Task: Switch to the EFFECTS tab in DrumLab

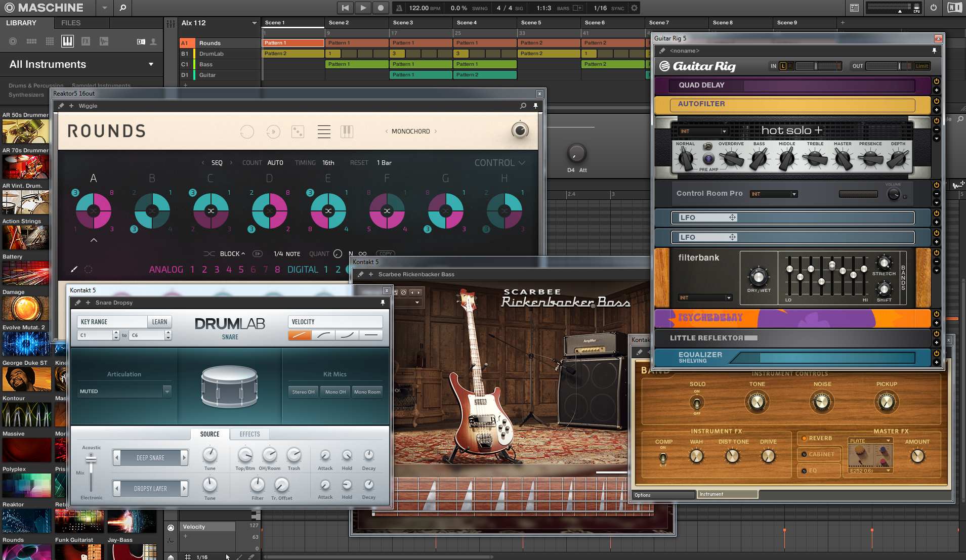Action: pyautogui.click(x=249, y=434)
